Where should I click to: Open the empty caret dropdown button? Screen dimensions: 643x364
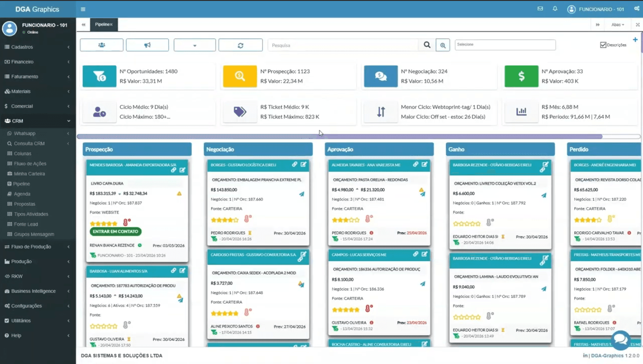[195, 45]
